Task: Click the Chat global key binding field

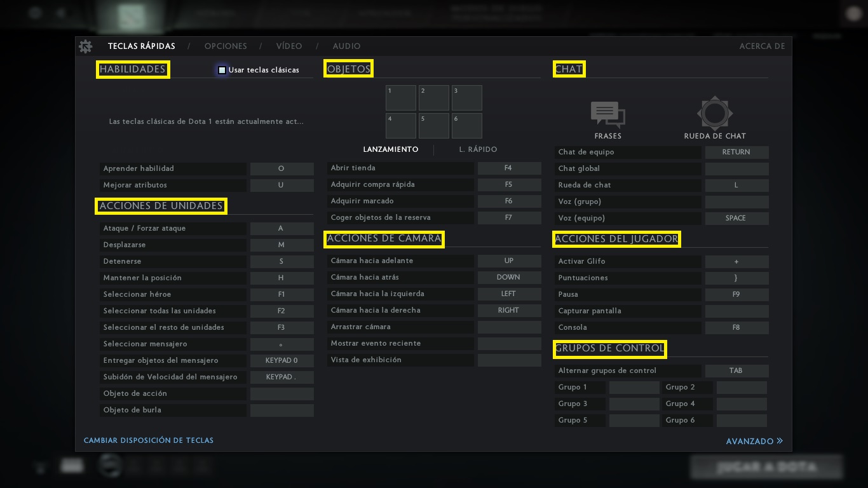Action: (x=736, y=169)
